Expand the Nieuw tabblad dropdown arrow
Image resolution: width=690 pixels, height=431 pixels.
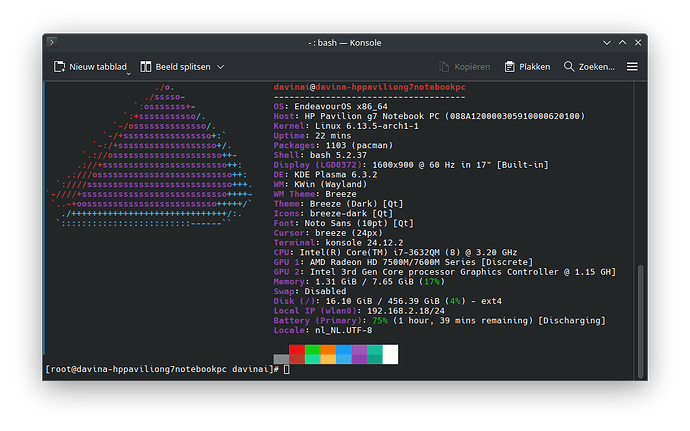coord(128,74)
